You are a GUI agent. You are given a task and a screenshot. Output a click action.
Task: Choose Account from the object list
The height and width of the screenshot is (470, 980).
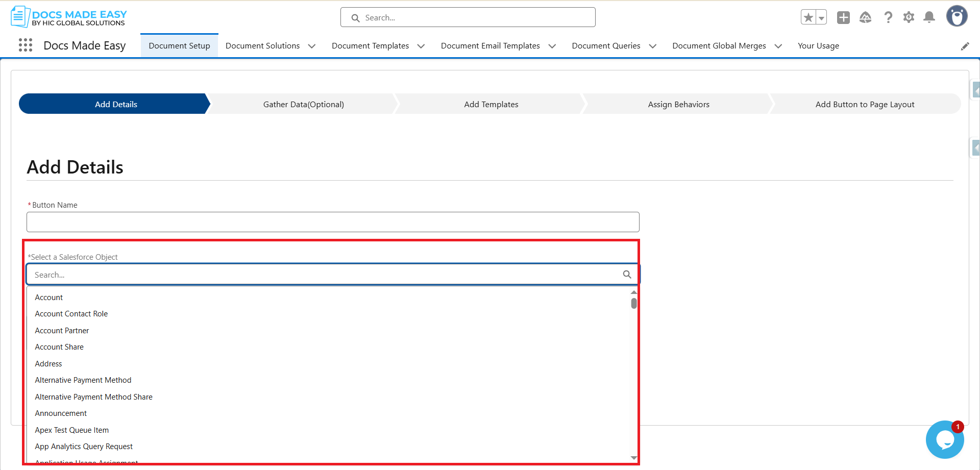(x=48, y=297)
